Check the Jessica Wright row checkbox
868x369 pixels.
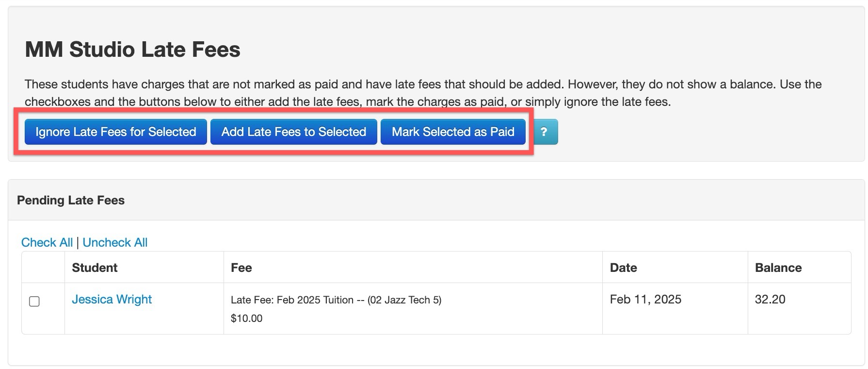click(34, 302)
